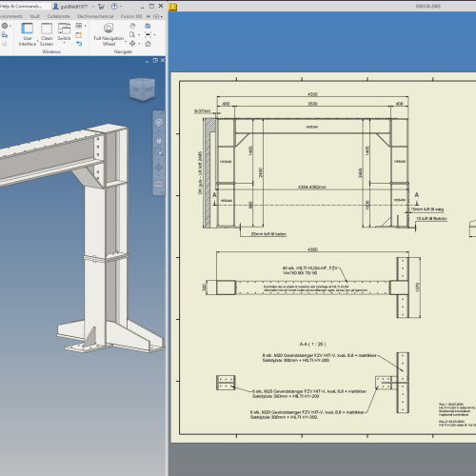The image size is (476, 476).
Task: Select the A-A ( 1 : 20 ) section label
Action: [312, 344]
